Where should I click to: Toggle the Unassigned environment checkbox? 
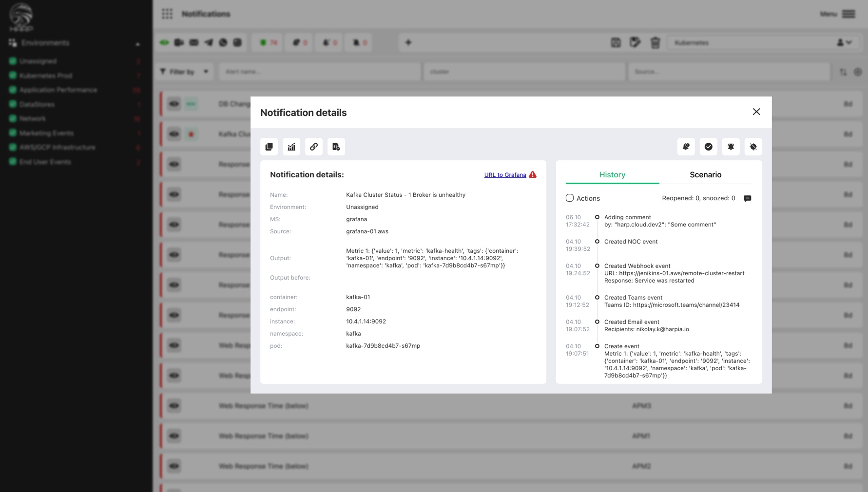13,61
